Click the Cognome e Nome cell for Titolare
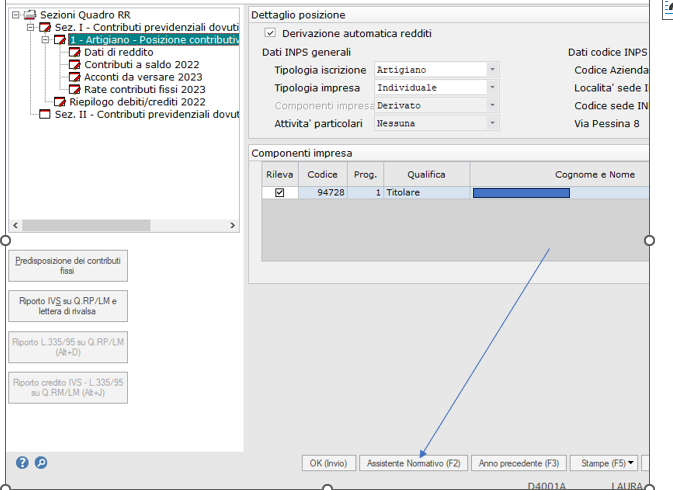 (559, 193)
